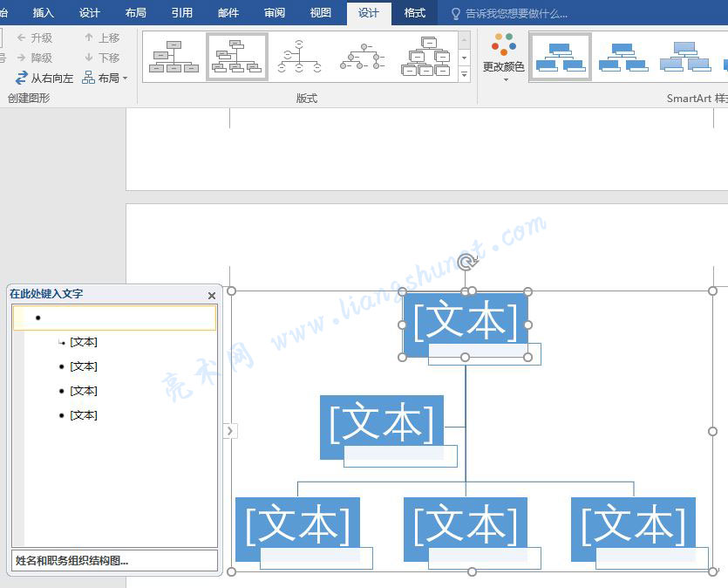Open the 视图 ribbon tab

(320, 13)
